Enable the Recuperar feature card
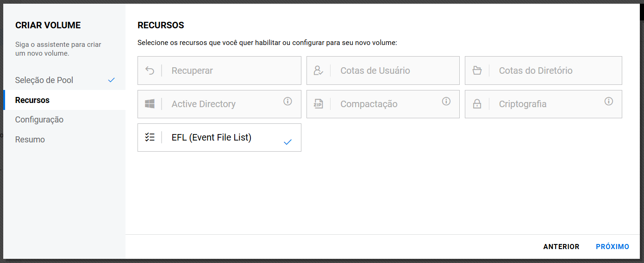Image resolution: width=644 pixels, height=263 pixels. click(x=219, y=71)
